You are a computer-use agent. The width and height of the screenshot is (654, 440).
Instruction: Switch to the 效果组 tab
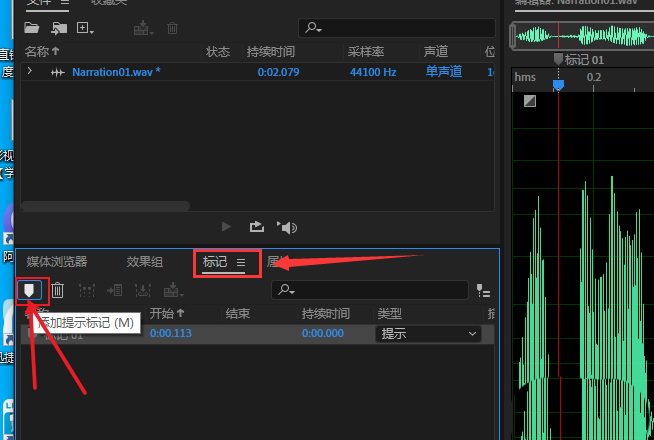(x=144, y=262)
